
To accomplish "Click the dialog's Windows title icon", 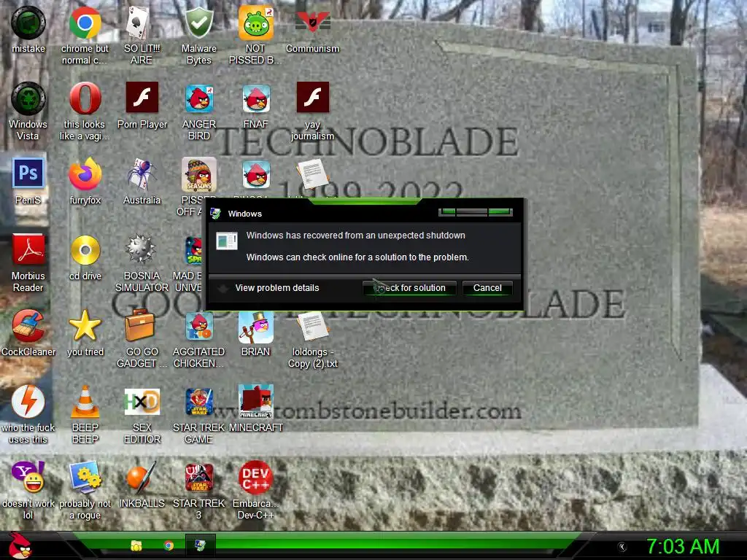I will [x=215, y=214].
